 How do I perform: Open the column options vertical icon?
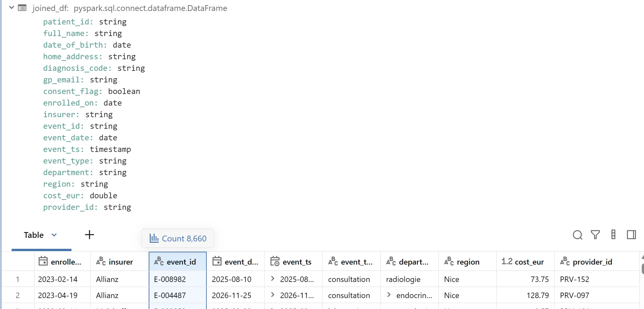613,235
